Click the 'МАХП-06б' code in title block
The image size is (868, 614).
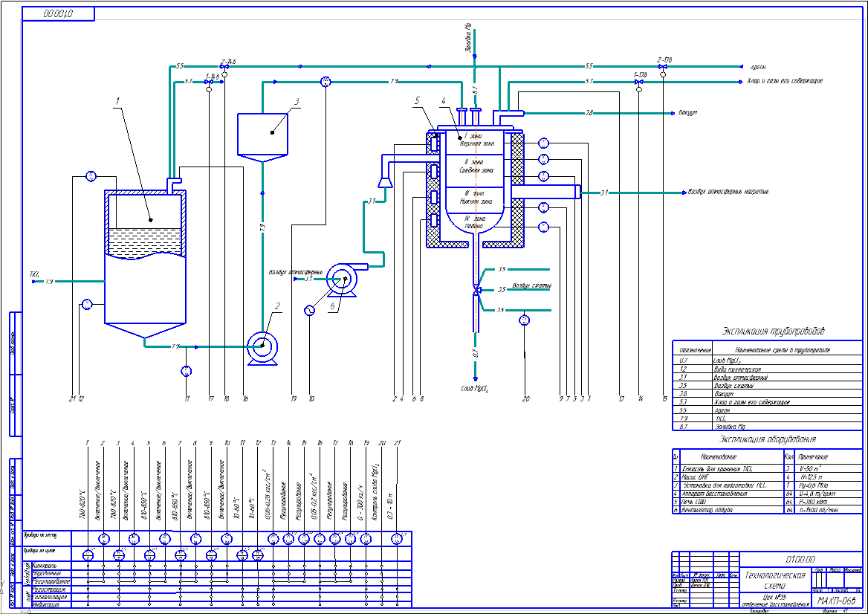click(837, 601)
